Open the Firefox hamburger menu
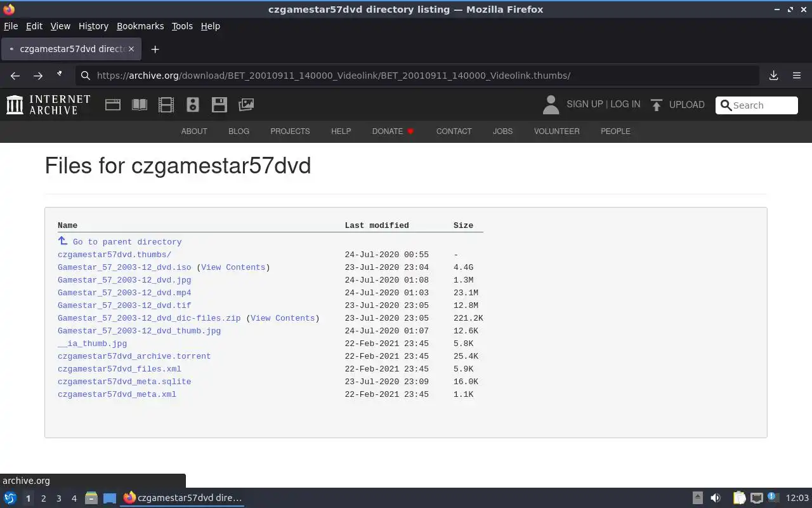812x508 pixels. point(797,76)
